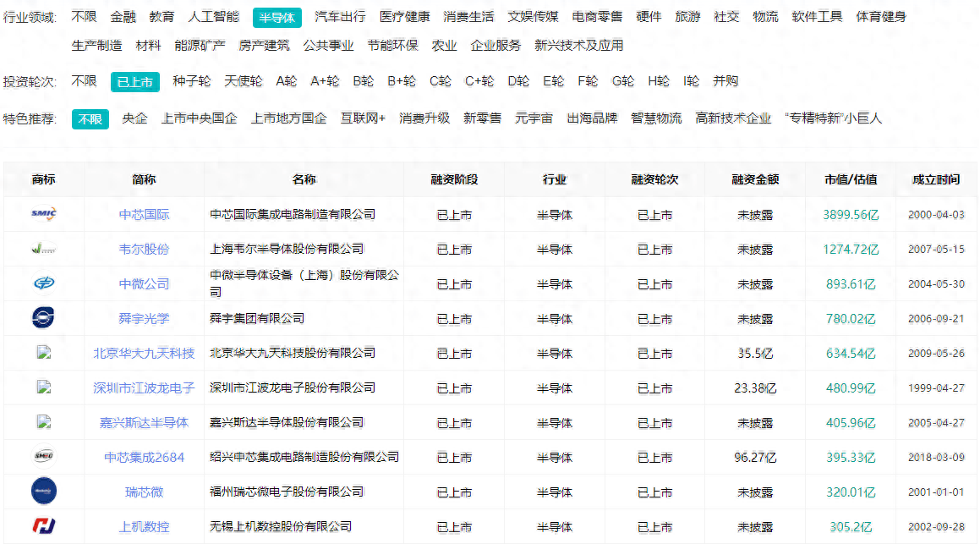The image size is (980, 544).
Task: Open the 中芯集成2684 company link
Action: [x=145, y=457]
